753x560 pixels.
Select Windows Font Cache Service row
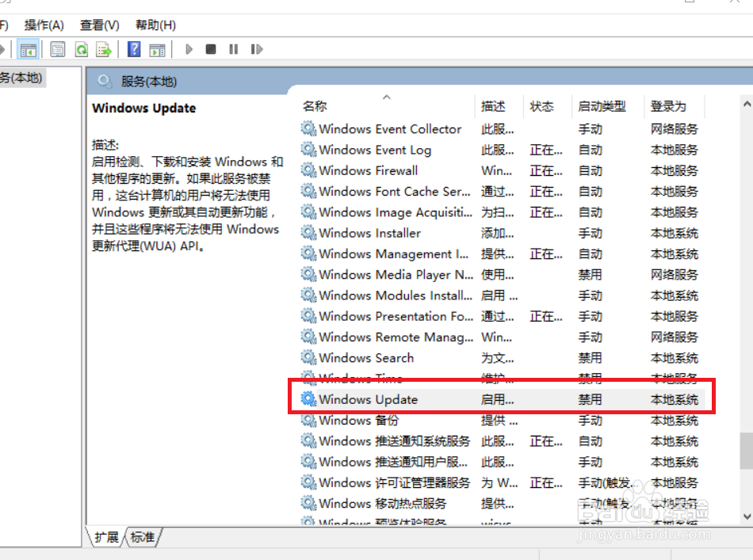[502, 192]
